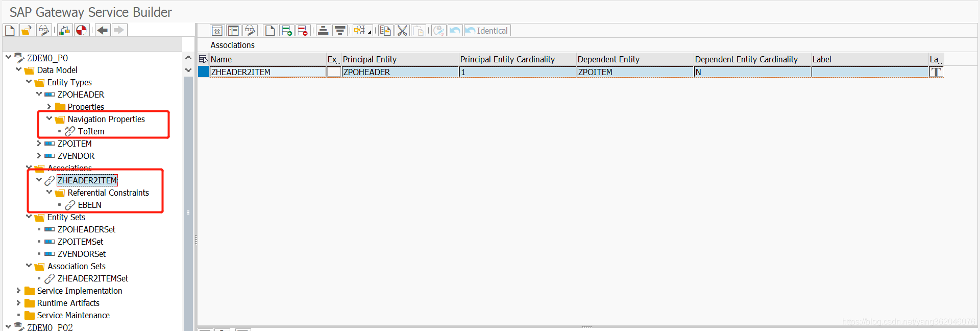Click the greyed wand icon before Undo
The height and width of the screenshot is (331, 980).
438,31
